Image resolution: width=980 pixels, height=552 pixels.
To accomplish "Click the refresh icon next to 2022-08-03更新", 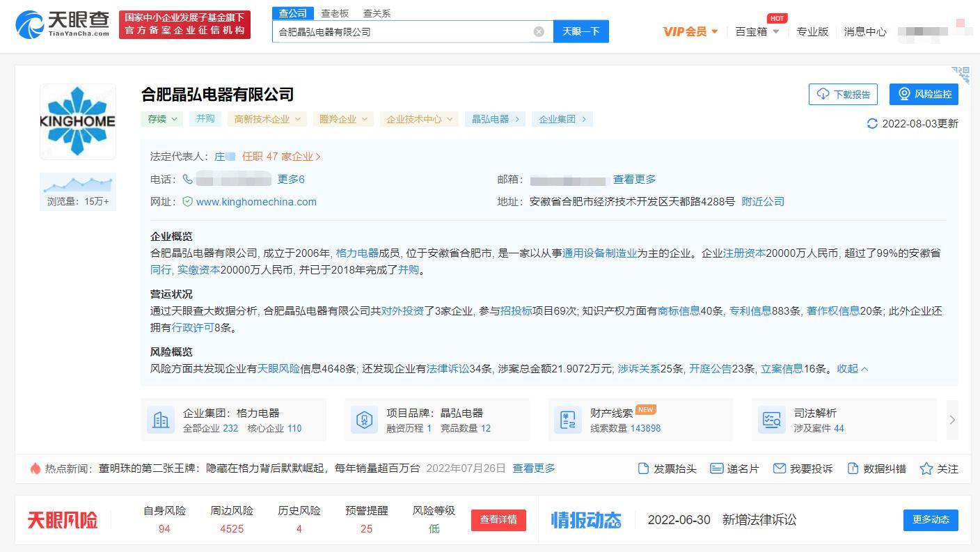I will 872,123.
